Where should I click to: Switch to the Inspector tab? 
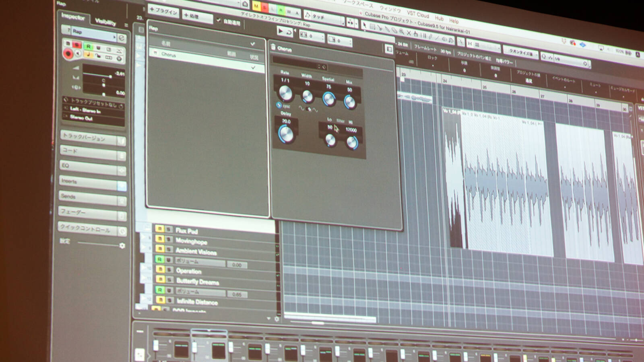coord(73,17)
